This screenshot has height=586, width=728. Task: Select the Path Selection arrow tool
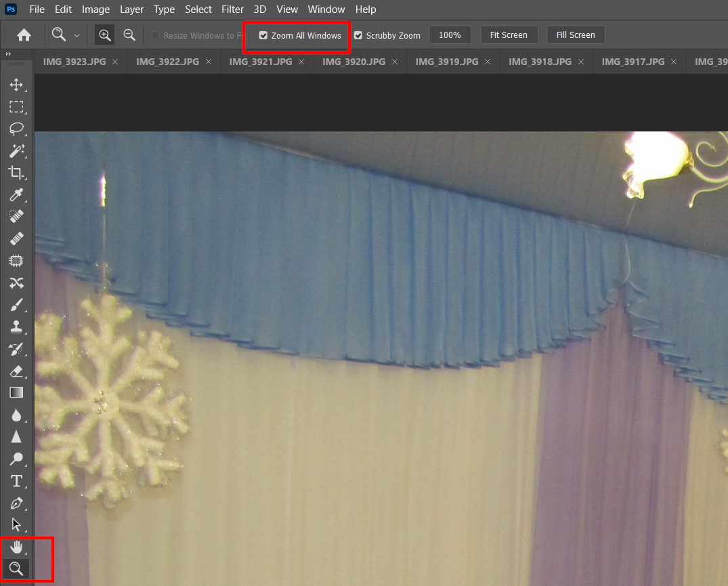tap(16, 525)
